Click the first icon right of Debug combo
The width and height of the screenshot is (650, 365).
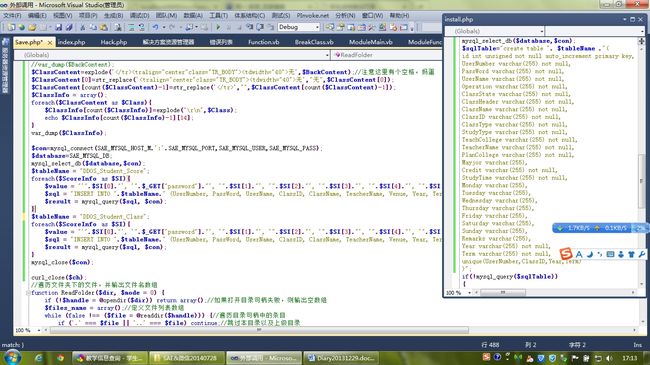coord(330,27)
